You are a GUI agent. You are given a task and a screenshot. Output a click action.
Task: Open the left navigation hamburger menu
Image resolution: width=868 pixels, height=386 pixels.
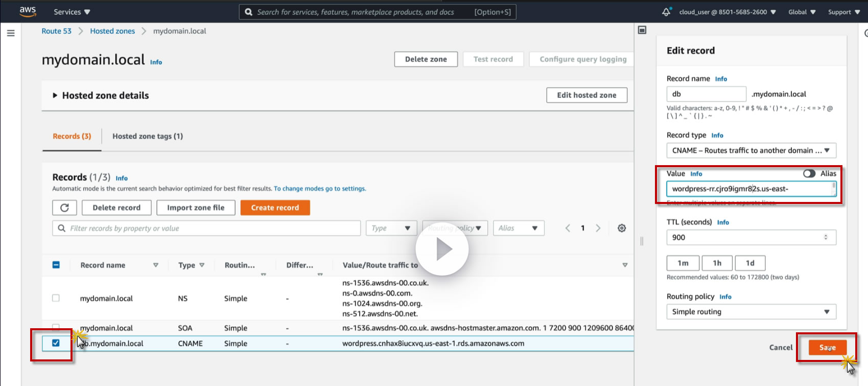coord(11,33)
